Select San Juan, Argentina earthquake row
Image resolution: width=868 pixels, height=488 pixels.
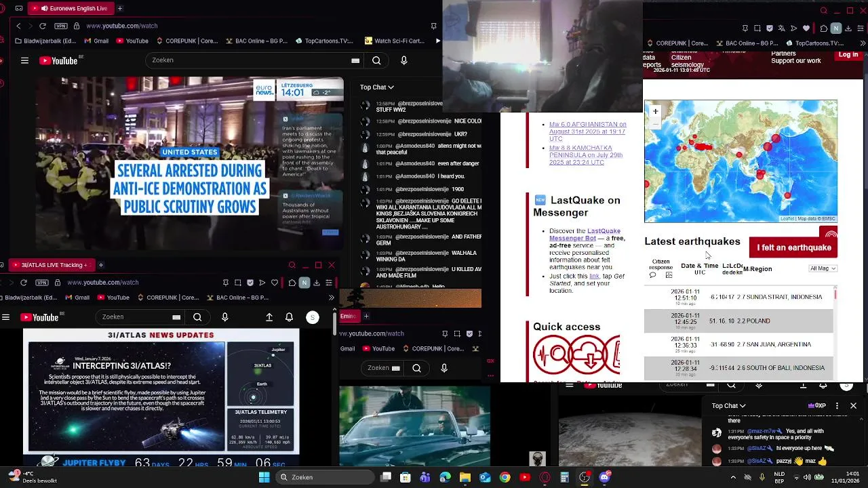pyautogui.click(x=738, y=344)
